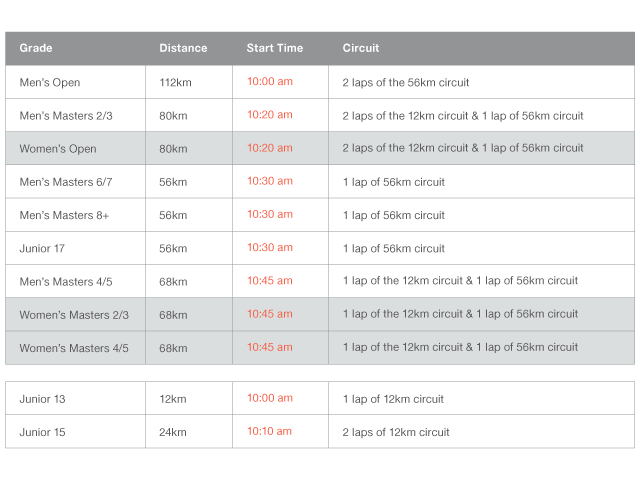The image size is (640, 480).
Task: Click the Distance column header
Action: [x=183, y=48]
